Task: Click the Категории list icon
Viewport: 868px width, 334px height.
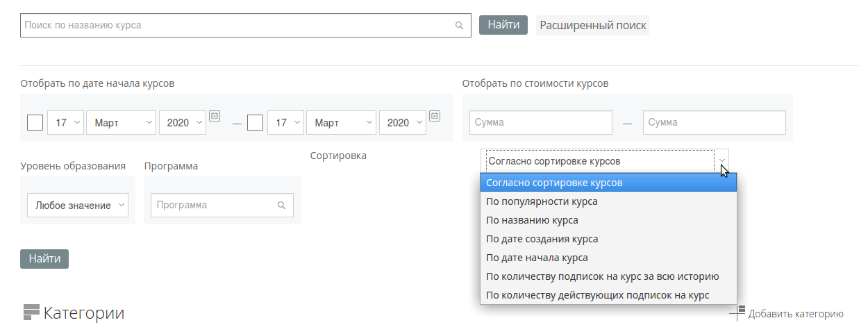Action: click(31, 312)
